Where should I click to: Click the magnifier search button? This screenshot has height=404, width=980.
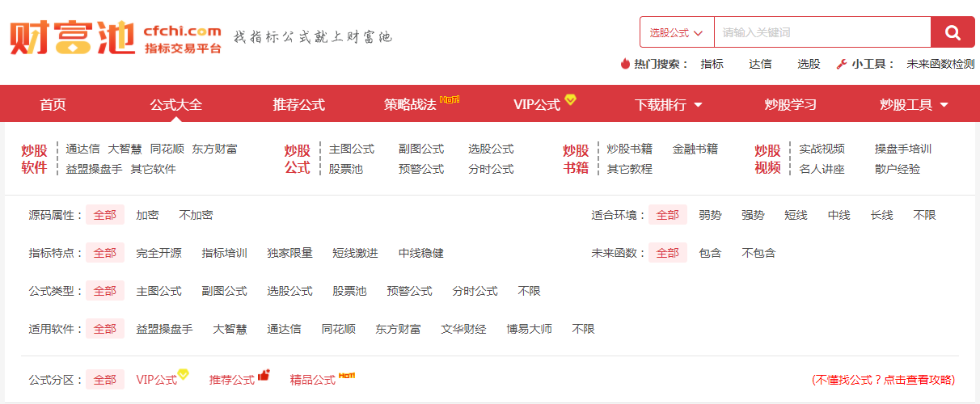click(x=953, y=32)
